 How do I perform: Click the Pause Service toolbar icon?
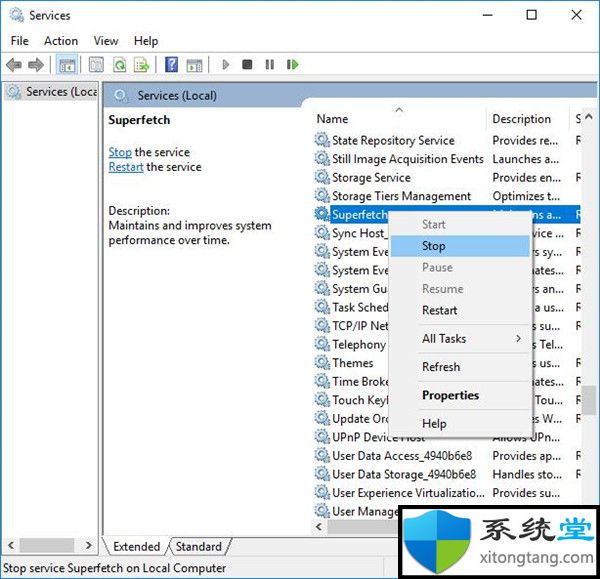270,64
